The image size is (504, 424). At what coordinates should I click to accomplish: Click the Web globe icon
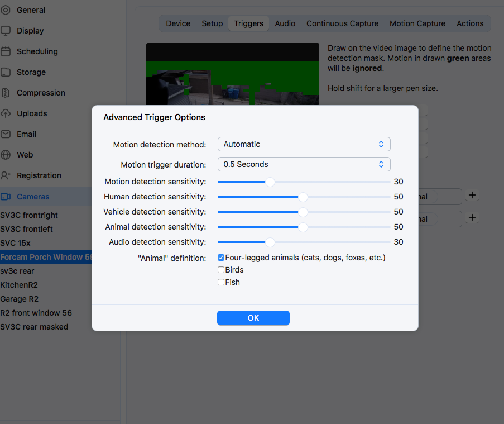click(x=6, y=155)
